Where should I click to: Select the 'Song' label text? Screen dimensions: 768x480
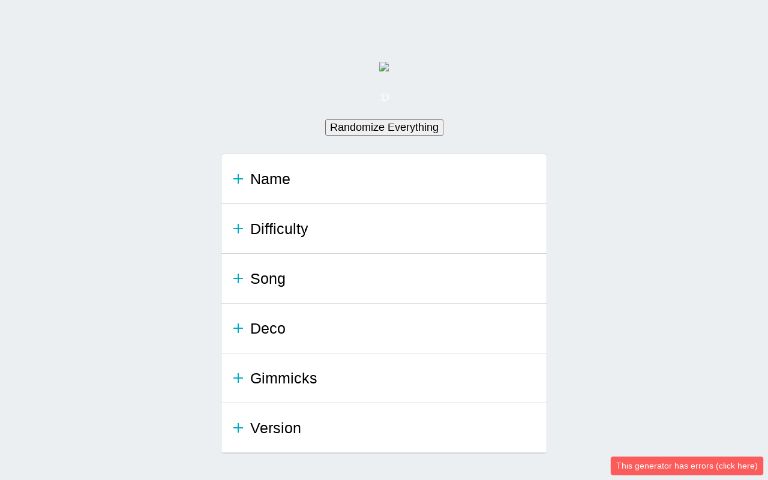[267, 279]
